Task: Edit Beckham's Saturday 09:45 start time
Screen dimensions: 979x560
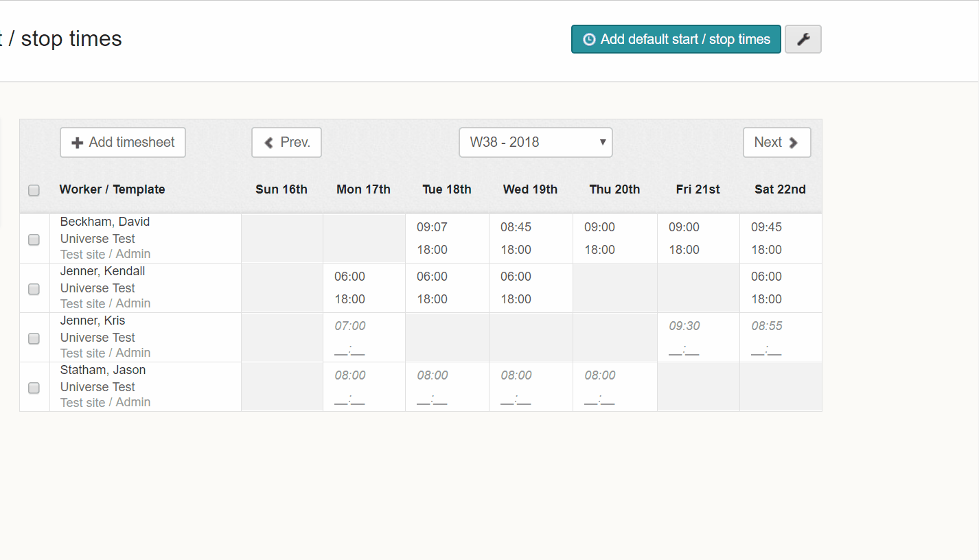Action: (x=766, y=227)
